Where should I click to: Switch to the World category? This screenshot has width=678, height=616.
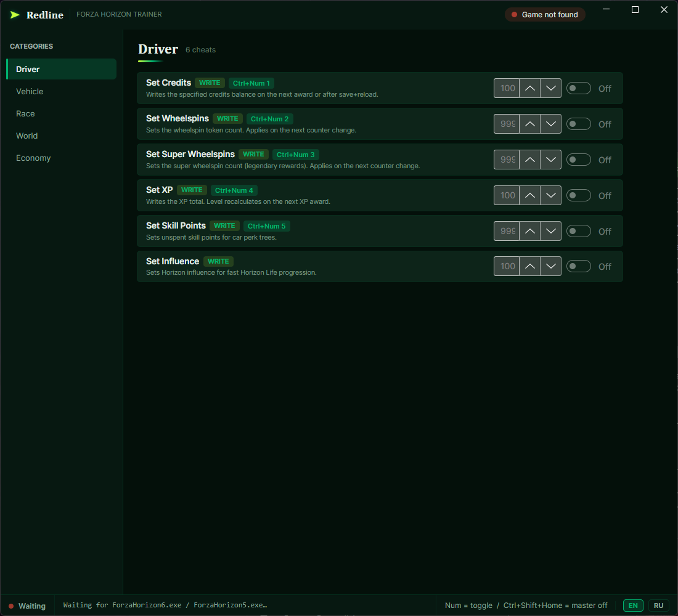(62, 136)
